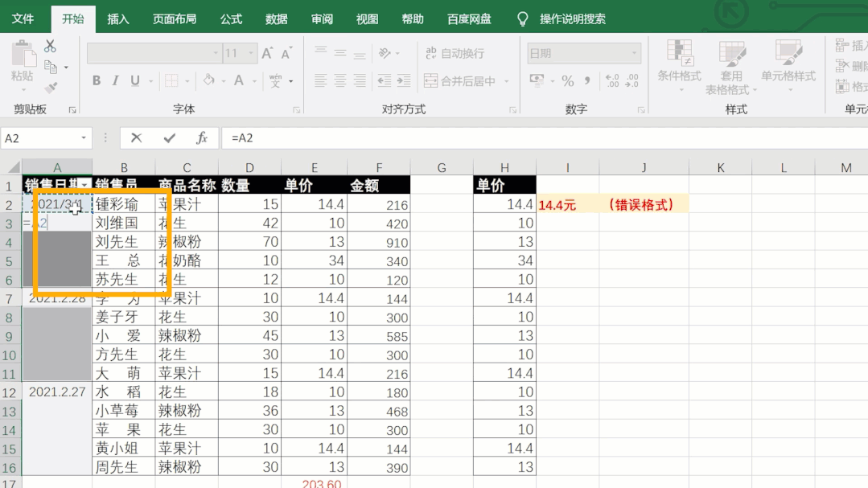Image resolution: width=868 pixels, height=488 pixels.
Task: Open the number format dropdown showing 日期
Action: tap(635, 52)
